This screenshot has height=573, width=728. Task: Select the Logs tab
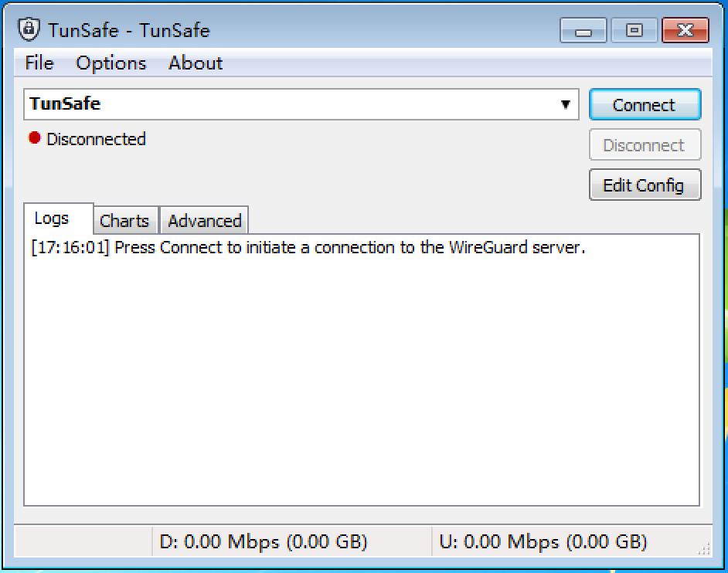[x=52, y=218]
